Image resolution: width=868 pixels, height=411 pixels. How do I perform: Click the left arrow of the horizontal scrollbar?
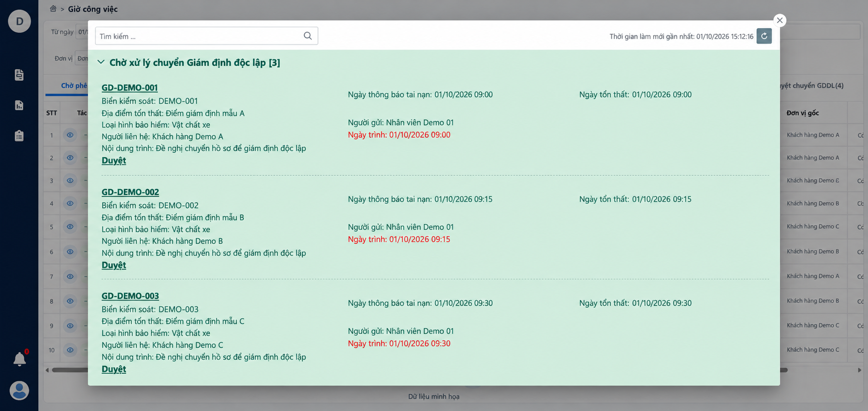coord(47,370)
